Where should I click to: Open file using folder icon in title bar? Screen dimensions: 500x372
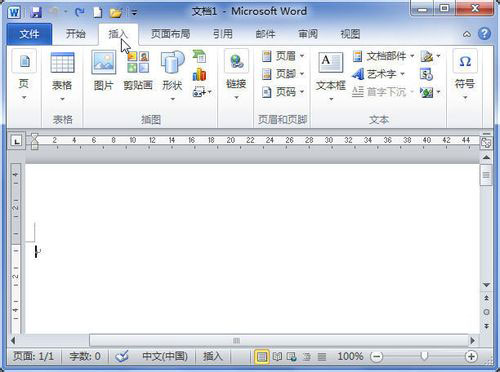(x=116, y=13)
